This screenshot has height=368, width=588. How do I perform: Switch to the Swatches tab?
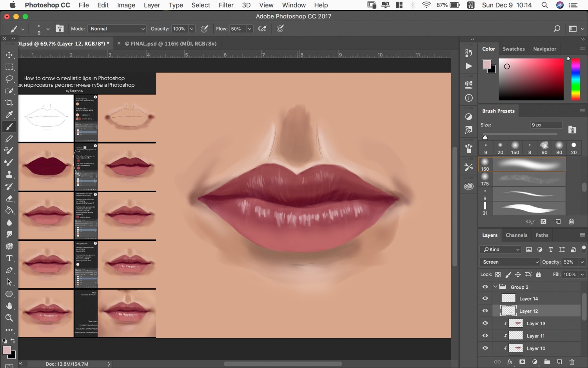point(514,49)
